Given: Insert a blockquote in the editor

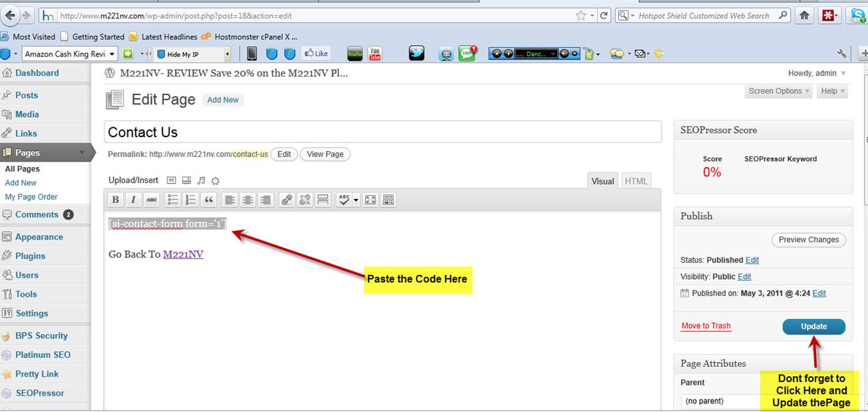Looking at the screenshot, I should [x=209, y=200].
